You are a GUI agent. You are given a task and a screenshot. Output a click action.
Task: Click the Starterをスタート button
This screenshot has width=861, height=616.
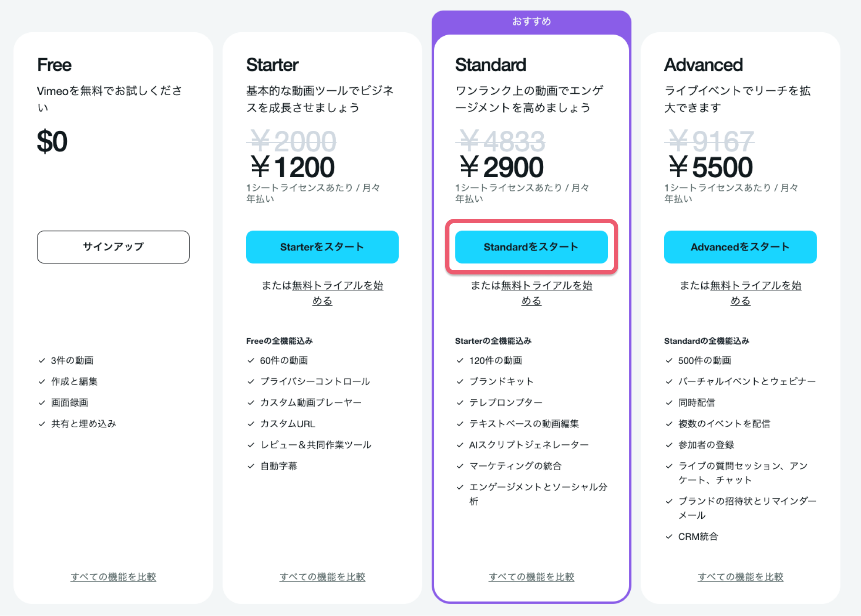click(x=322, y=247)
